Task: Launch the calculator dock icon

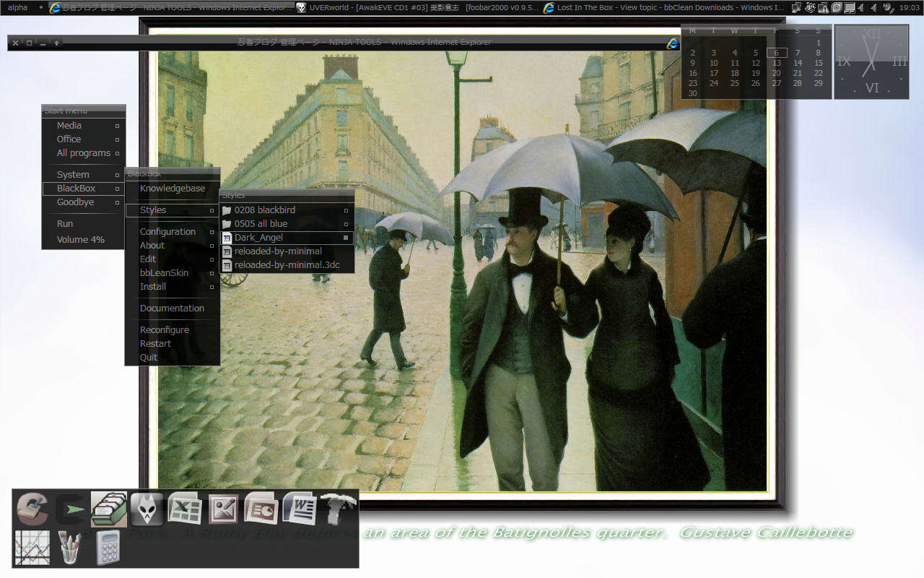Action: point(108,548)
